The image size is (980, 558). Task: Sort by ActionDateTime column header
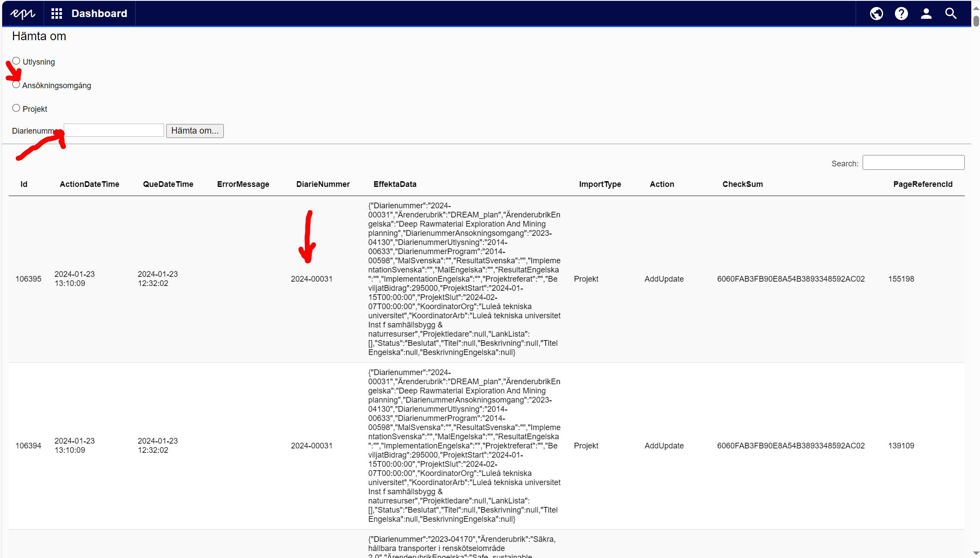click(89, 184)
